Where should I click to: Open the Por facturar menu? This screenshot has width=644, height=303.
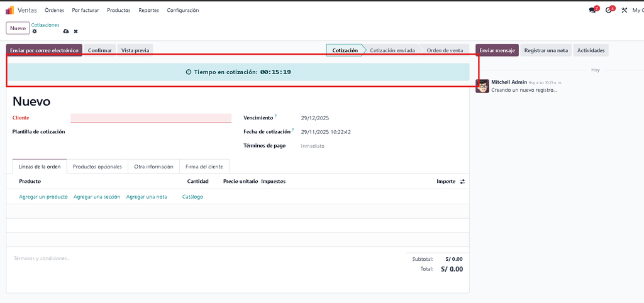coord(86,10)
